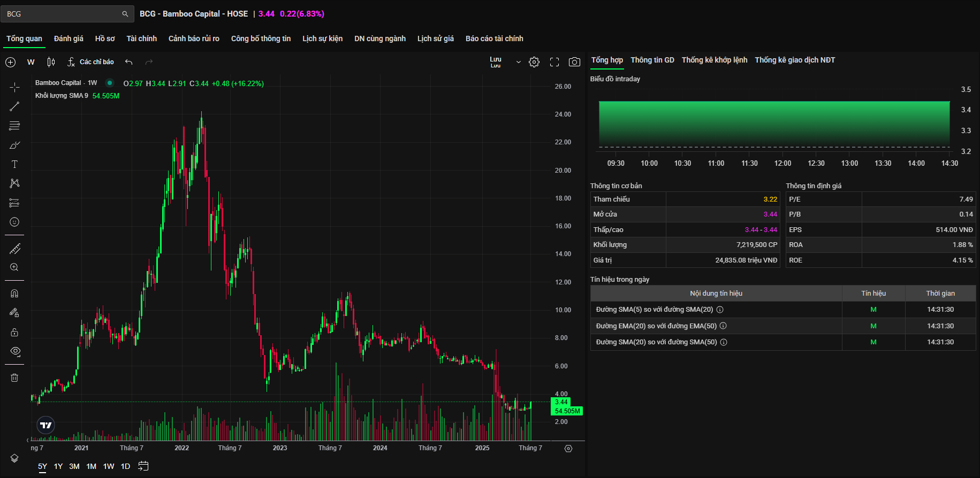The width and height of the screenshot is (980, 478).
Task: Open the Hồ sơ tab
Action: point(105,38)
